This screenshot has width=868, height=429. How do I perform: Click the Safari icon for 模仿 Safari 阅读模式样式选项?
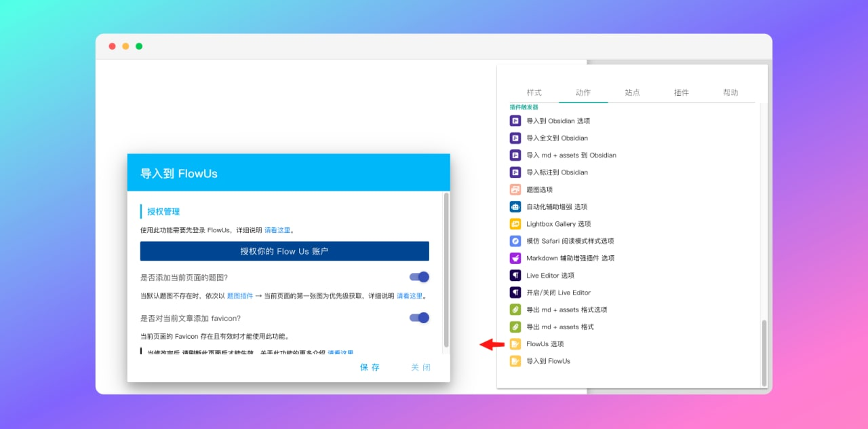(x=515, y=241)
